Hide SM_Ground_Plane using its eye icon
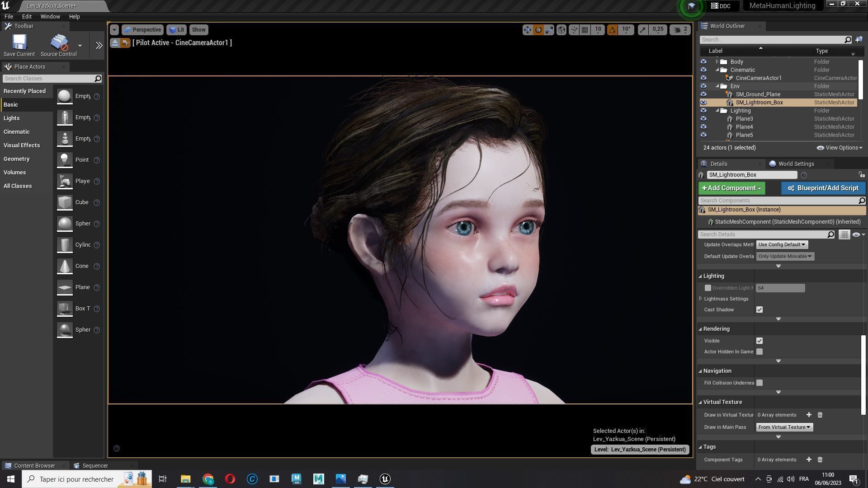The width and height of the screenshot is (868, 488). coord(703,94)
